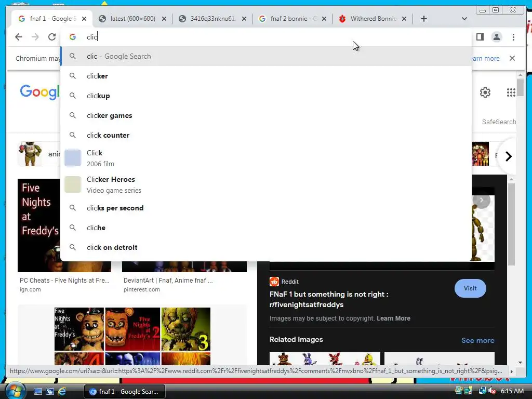Click Switch between windows quick launch icon
The image size is (532, 399).
(50, 392)
